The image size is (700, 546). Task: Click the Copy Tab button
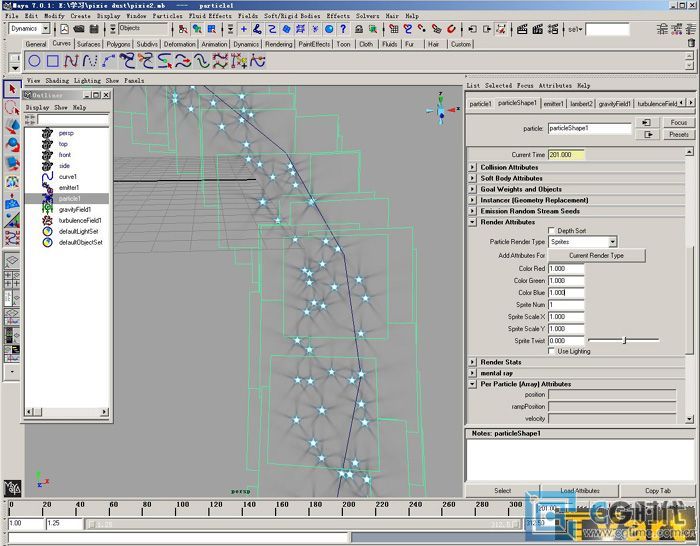(658, 491)
